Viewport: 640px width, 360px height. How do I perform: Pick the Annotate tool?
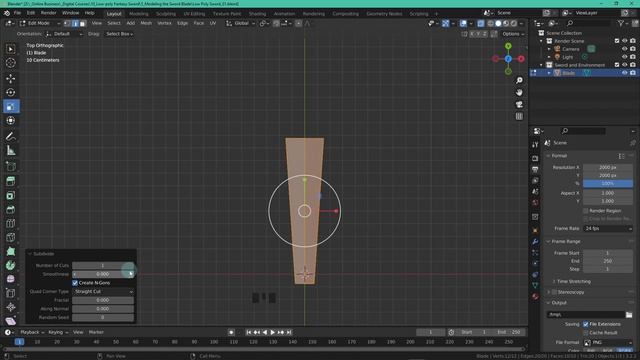tap(11, 136)
